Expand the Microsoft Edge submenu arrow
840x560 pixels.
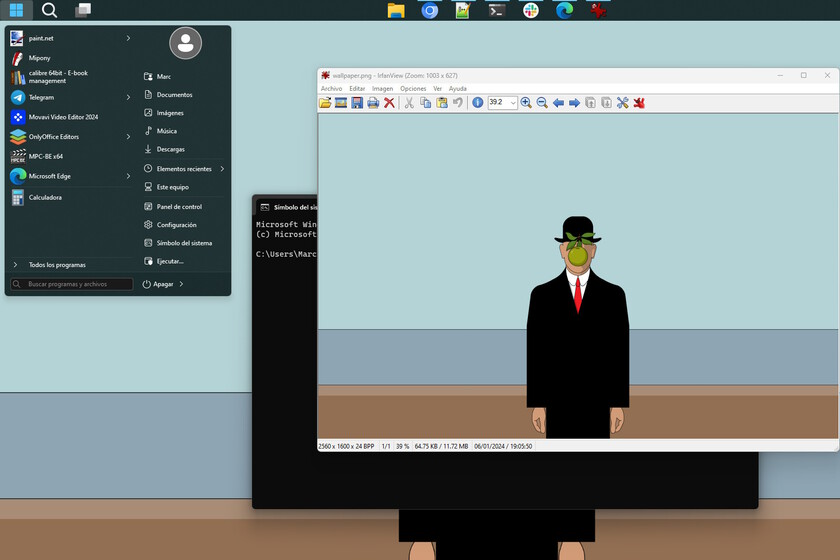click(x=128, y=176)
